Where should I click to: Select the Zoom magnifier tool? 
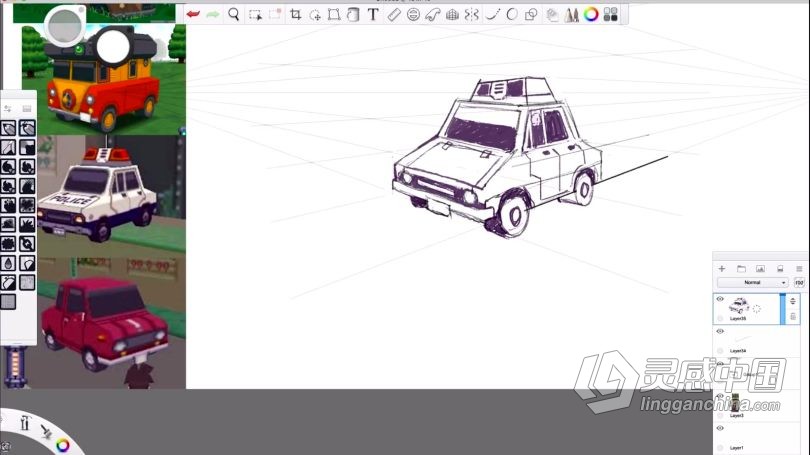click(x=234, y=15)
